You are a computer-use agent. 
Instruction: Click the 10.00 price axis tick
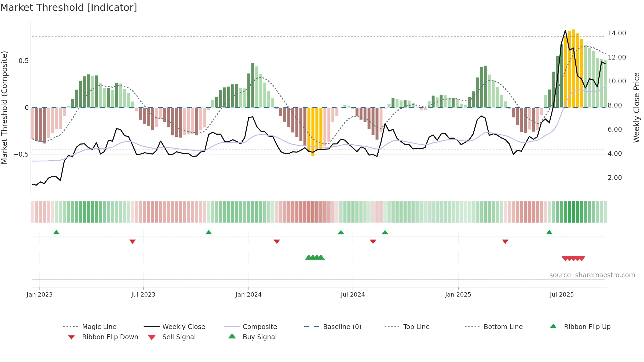coord(617,81)
